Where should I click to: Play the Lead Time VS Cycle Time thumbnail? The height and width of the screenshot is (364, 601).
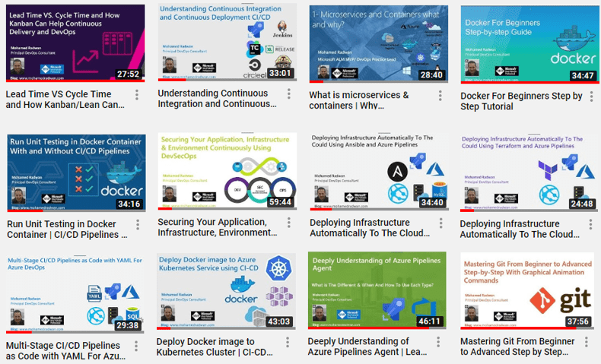75,43
